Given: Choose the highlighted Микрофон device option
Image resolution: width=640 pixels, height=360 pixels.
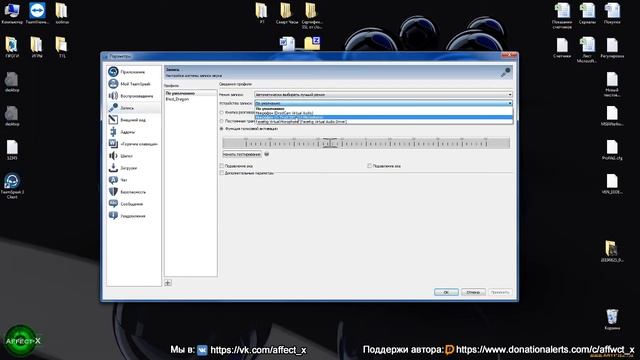Looking at the screenshot, I should click(x=383, y=118).
